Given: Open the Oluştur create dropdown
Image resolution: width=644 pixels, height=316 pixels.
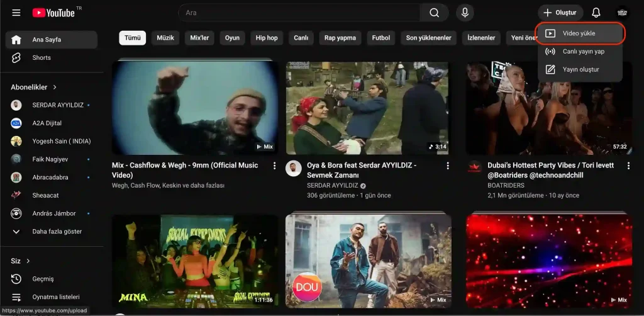Looking at the screenshot, I should 560,13.
